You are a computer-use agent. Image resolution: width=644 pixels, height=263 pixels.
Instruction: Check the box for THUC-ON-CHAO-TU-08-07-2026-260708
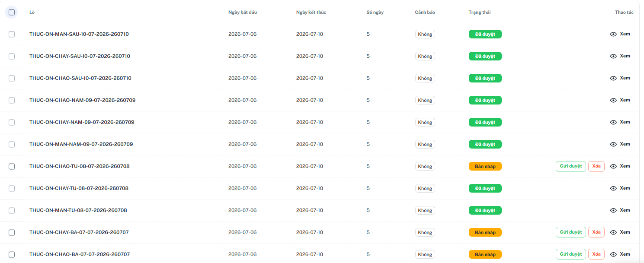[x=12, y=166]
